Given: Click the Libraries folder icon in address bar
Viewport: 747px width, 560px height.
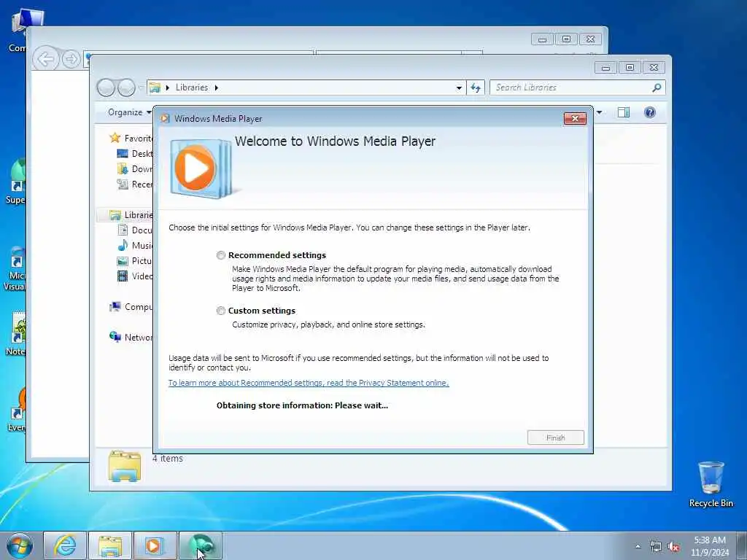Looking at the screenshot, I should 155,87.
